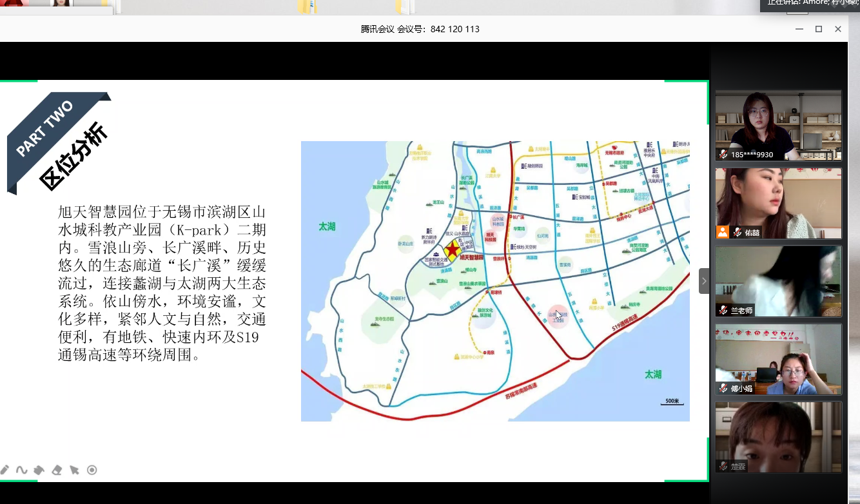Collapse the participant video sidebar arrow
The image size is (860, 504).
[704, 281]
